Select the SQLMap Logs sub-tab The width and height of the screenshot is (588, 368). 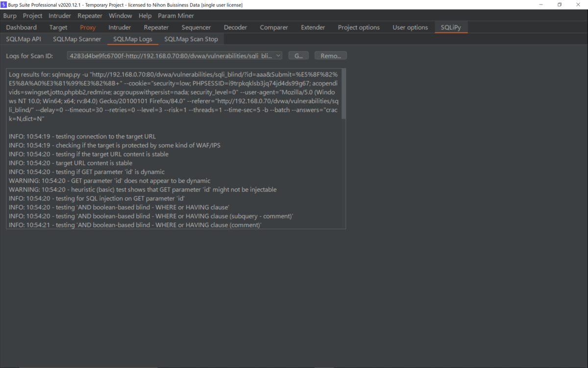click(x=133, y=39)
